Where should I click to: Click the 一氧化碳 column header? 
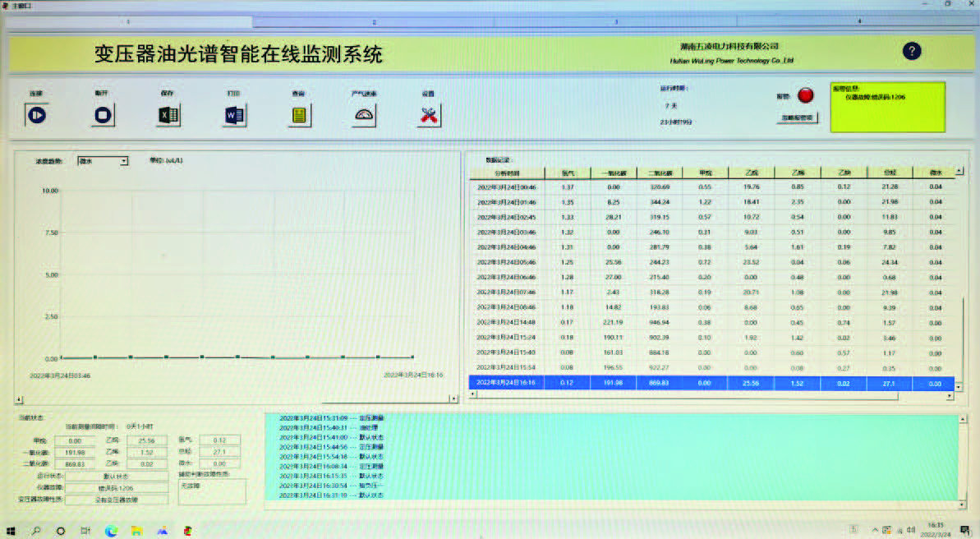pos(613,173)
